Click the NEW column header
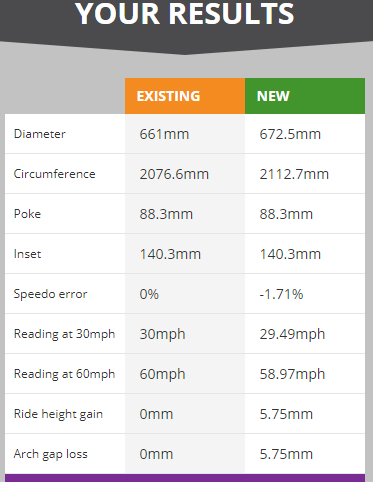373x482 pixels. (305, 96)
